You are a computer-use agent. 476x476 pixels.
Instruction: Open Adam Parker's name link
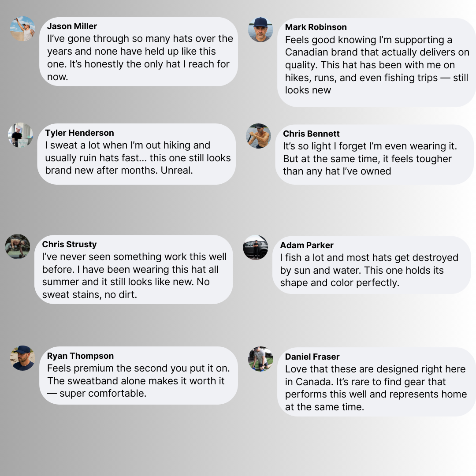307,245
